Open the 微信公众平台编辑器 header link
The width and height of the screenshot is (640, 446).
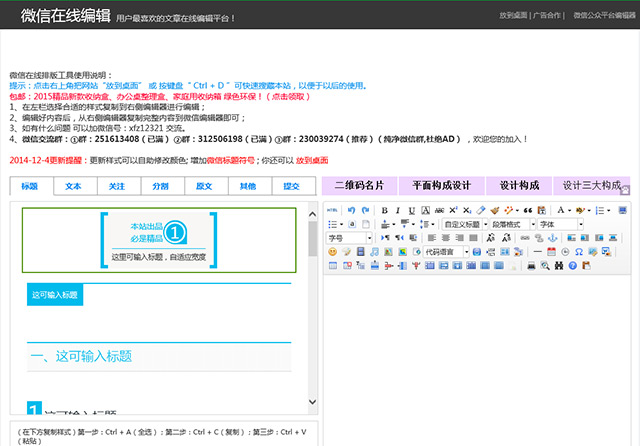604,16
